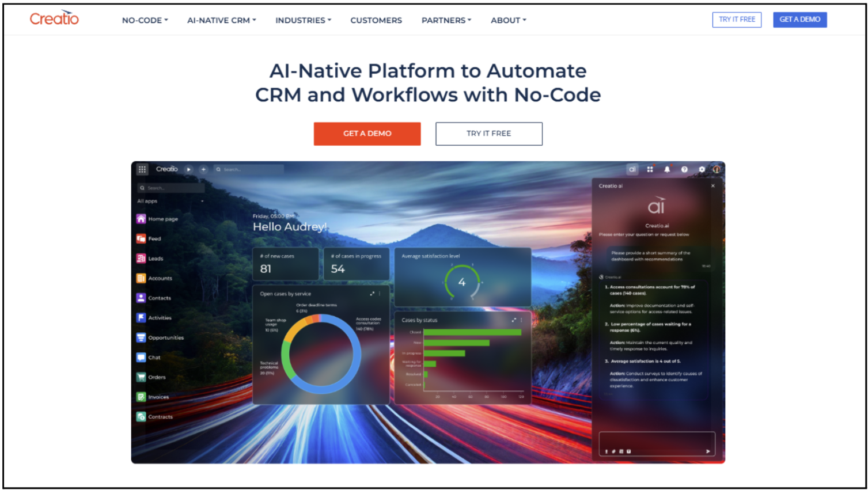The width and height of the screenshot is (868, 490).
Task: Click the header TRY IT FREE button
Action: (737, 20)
